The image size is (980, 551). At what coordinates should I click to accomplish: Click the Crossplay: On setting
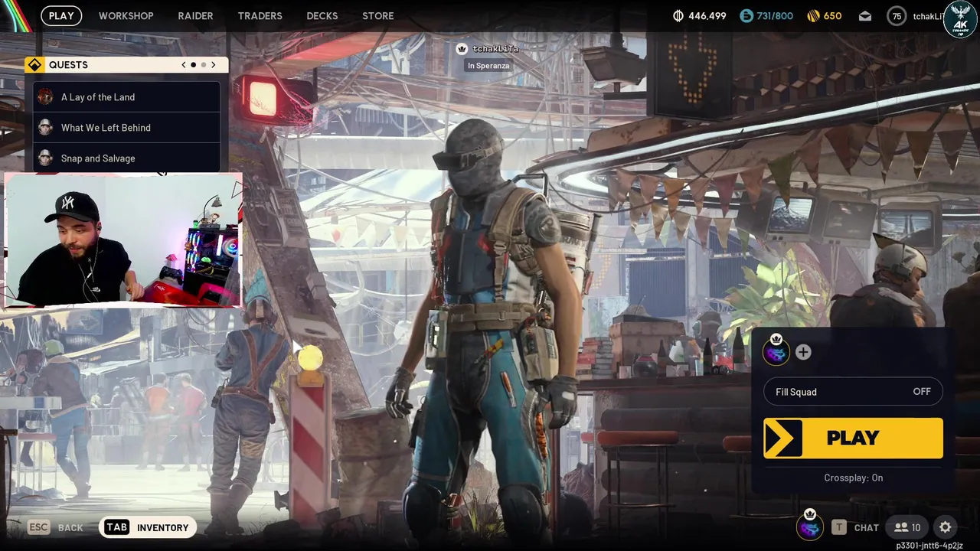[x=853, y=478]
